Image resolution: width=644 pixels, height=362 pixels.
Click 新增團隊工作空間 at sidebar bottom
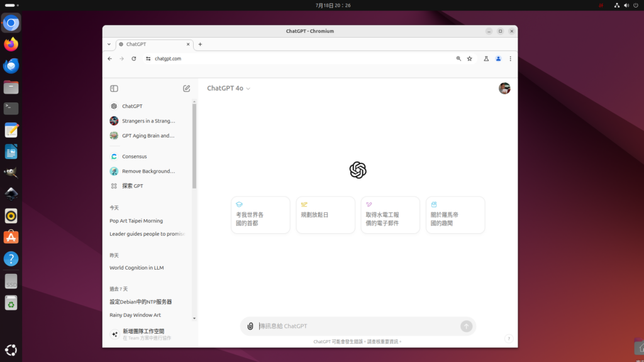click(148, 334)
